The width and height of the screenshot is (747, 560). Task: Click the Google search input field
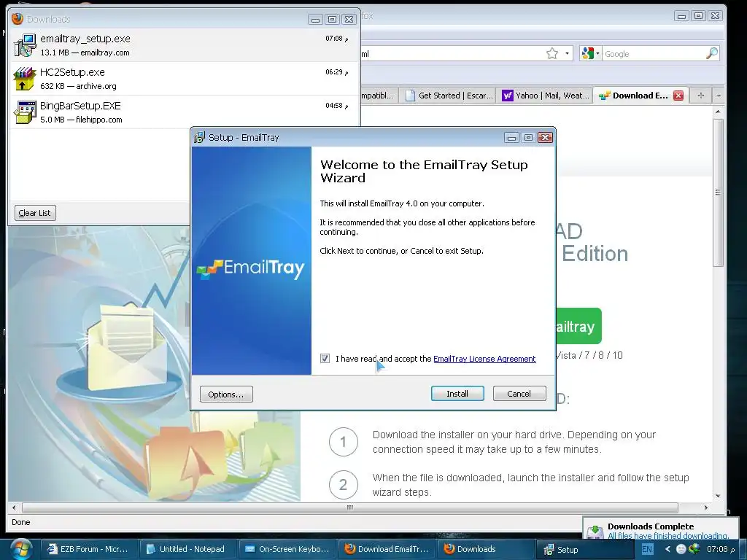(x=654, y=54)
